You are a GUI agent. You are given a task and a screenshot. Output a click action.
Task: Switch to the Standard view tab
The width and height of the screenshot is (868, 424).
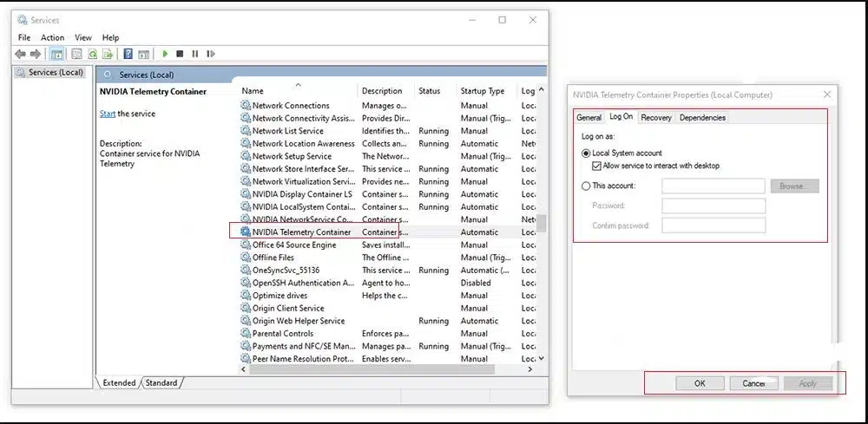tap(161, 382)
